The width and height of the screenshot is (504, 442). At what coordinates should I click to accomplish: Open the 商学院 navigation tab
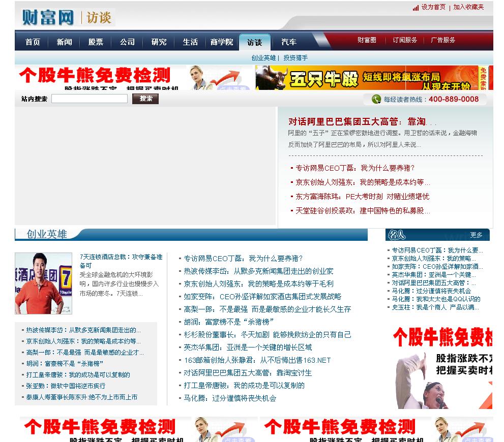pyautogui.click(x=222, y=42)
